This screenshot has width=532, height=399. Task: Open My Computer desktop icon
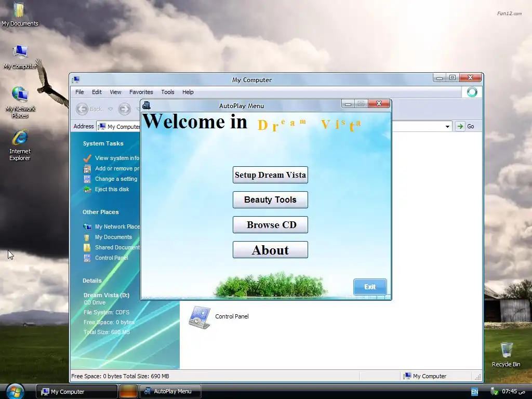(x=20, y=57)
